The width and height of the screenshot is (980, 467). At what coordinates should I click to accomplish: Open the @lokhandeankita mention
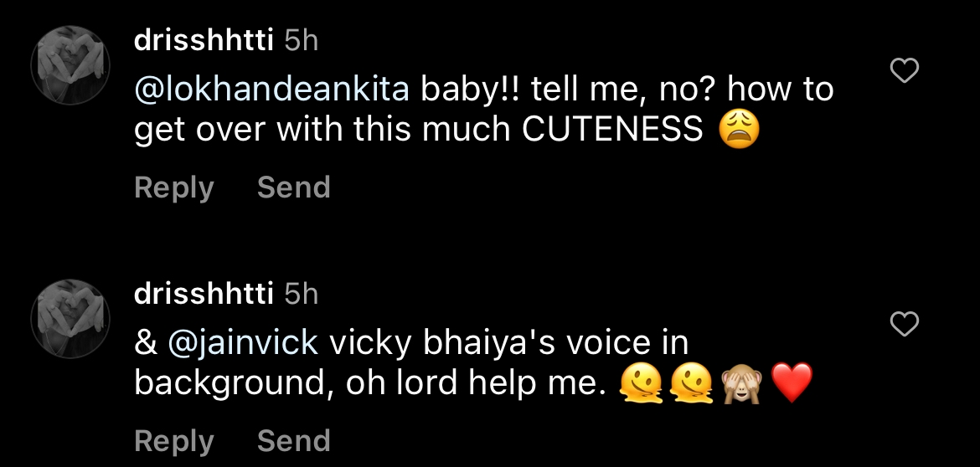point(271,90)
